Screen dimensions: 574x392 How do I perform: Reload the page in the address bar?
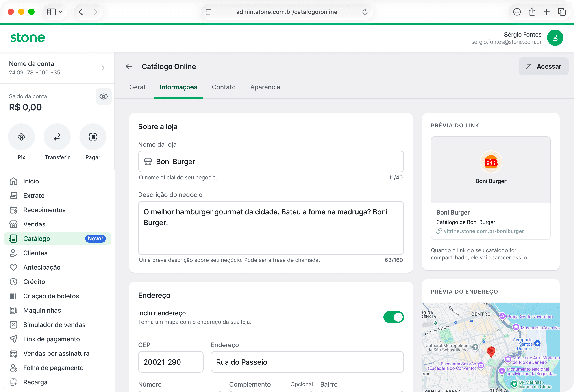[365, 12]
